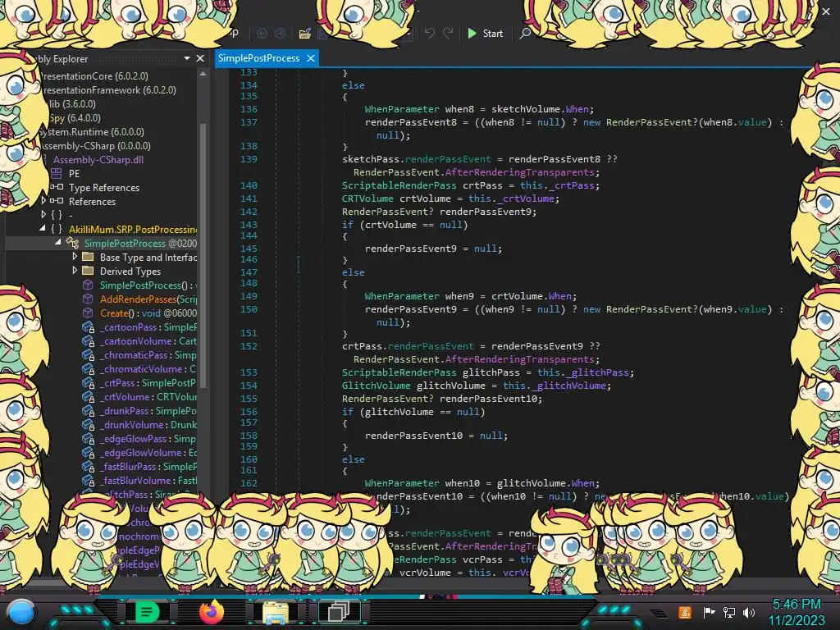Select the Type References node

[x=104, y=188]
